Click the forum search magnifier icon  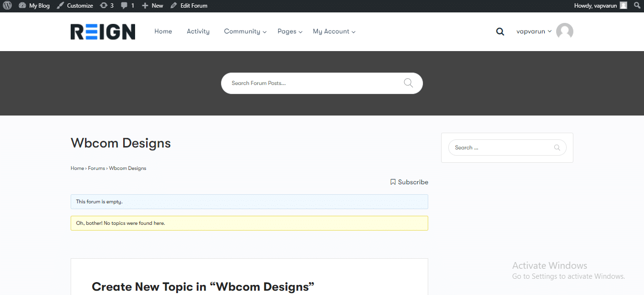click(x=408, y=83)
